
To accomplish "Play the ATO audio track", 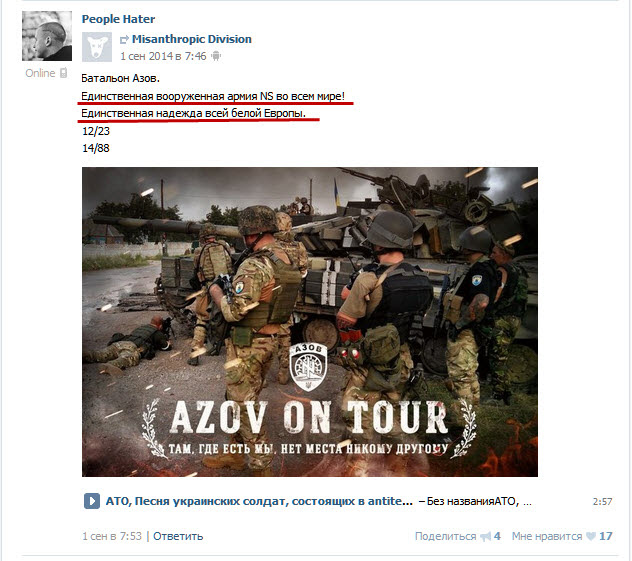I will (x=91, y=501).
